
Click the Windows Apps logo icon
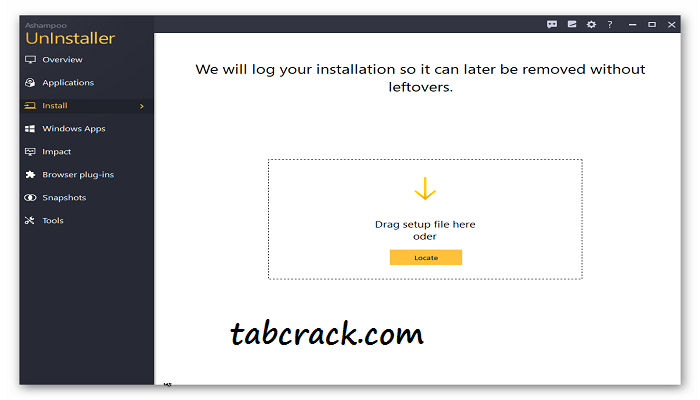coord(30,129)
